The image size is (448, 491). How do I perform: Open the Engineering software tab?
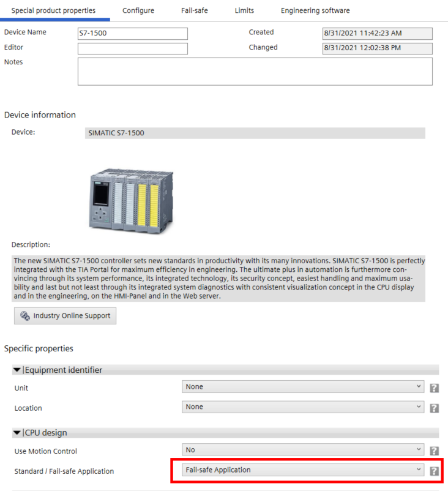tap(315, 10)
